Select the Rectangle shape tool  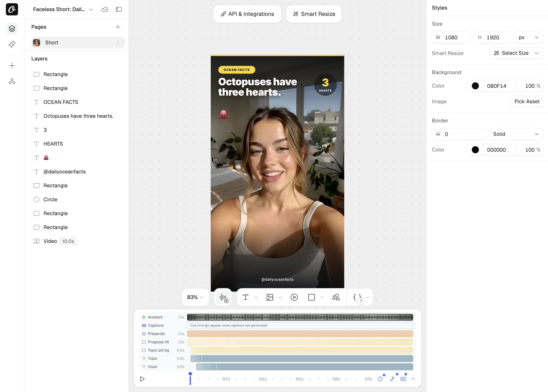click(x=311, y=297)
